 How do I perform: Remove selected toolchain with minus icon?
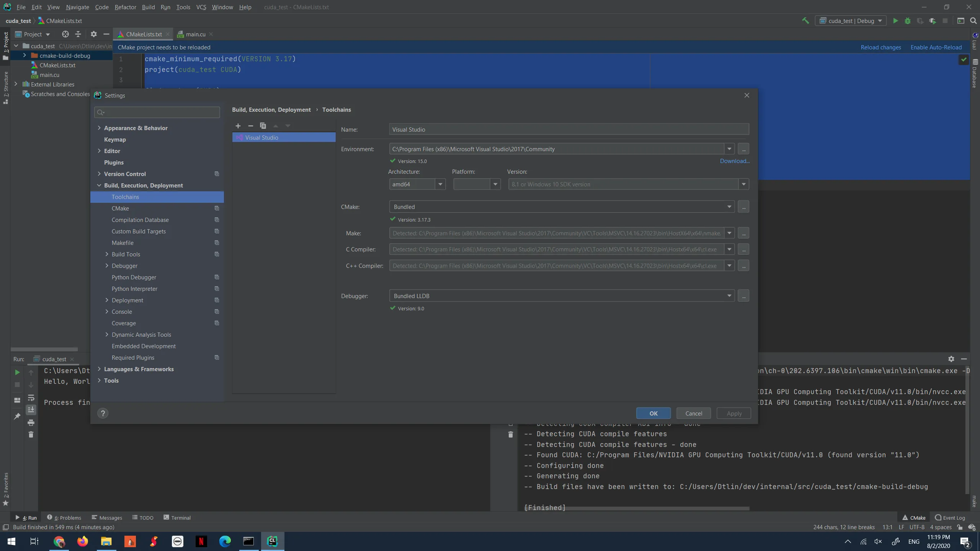tap(250, 126)
